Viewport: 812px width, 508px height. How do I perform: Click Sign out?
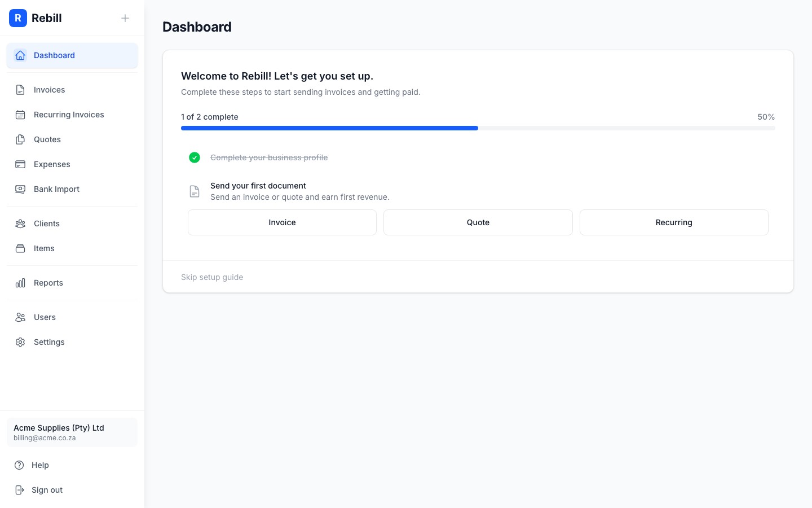click(x=72, y=490)
